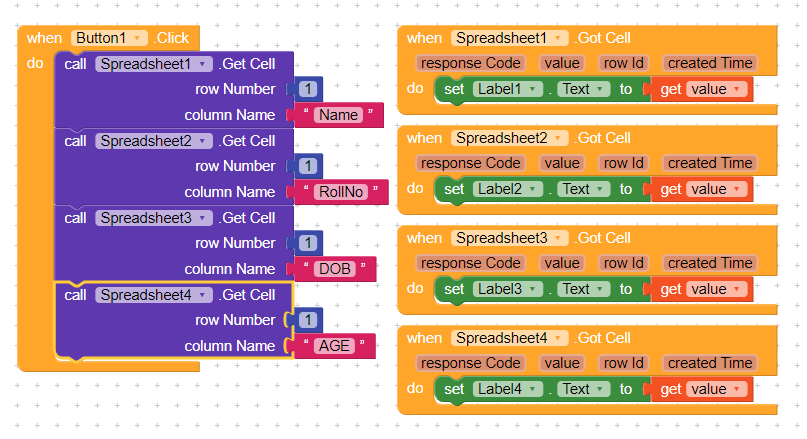Select row Id parameter of Spreadsheet1 event
This screenshot has height=439, width=807.
623,63
